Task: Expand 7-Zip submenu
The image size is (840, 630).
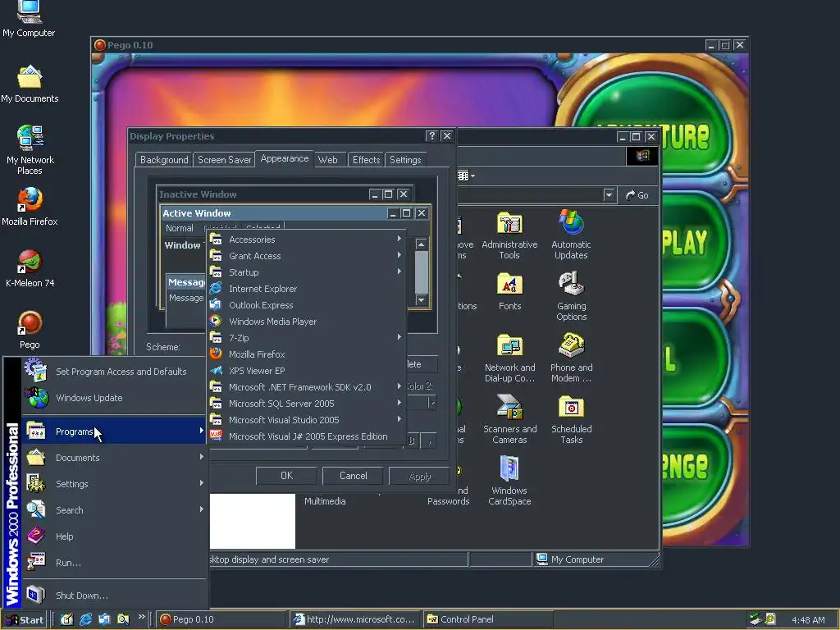Action: 306,338
